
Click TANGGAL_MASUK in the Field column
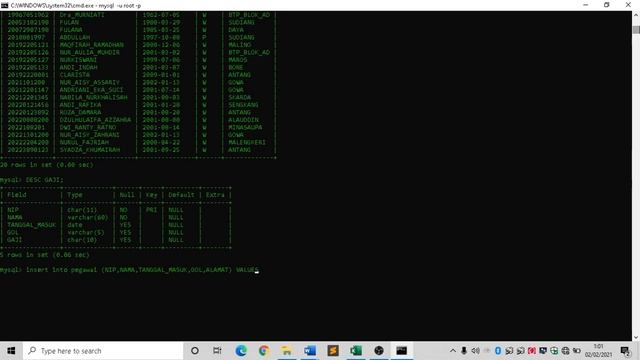pos(31,225)
